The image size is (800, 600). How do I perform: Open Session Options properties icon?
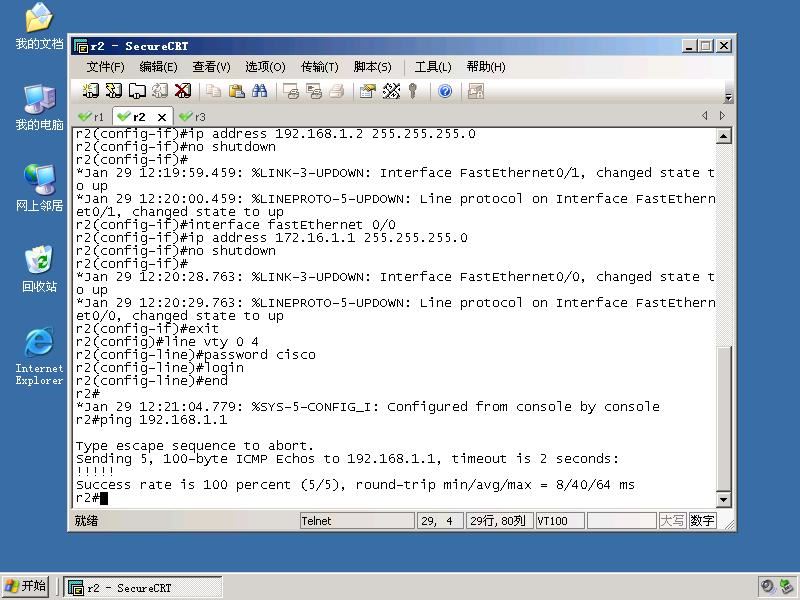click(x=367, y=91)
